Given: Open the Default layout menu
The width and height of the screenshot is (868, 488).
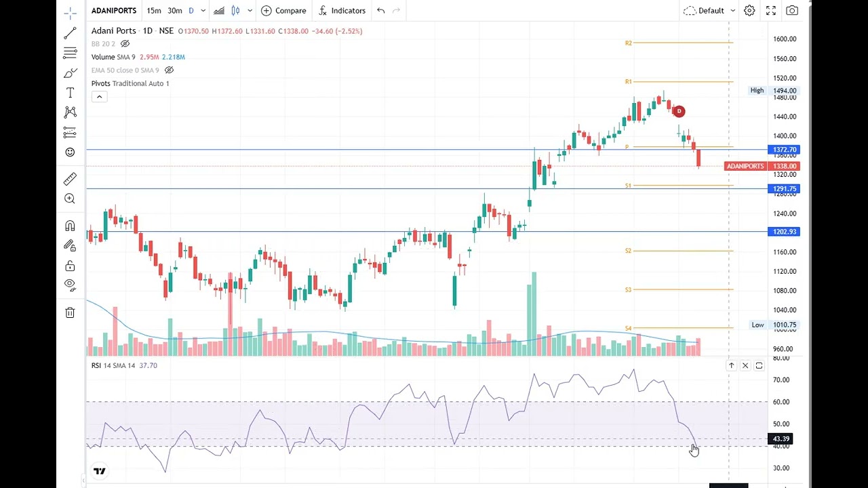Looking at the screenshot, I should point(704,11).
